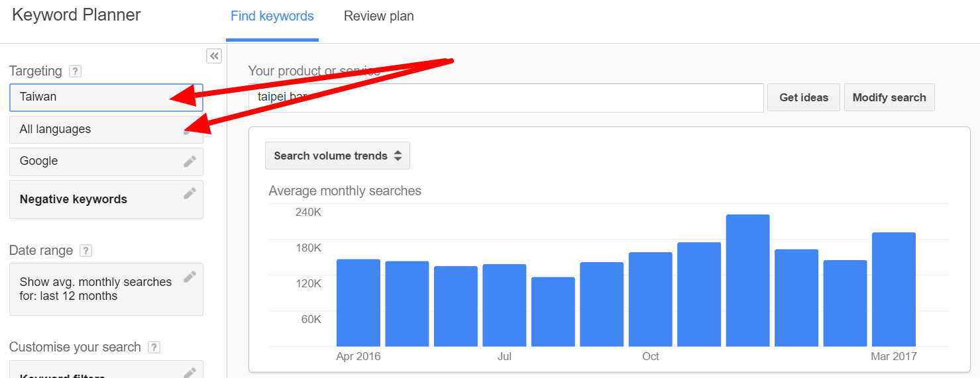Click the Get ideas button
Screen dimensions: 980x378
[x=804, y=97]
